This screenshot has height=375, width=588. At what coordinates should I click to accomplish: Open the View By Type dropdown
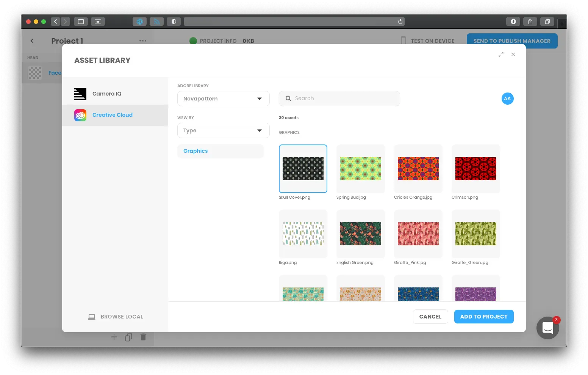click(x=223, y=130)
